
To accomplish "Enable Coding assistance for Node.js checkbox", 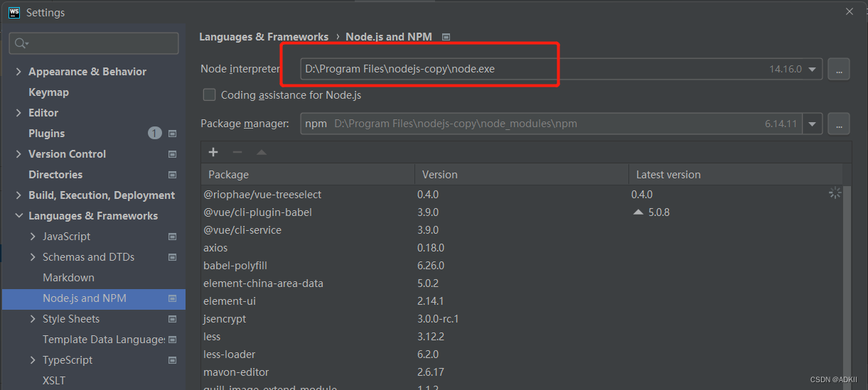I will [x=209, y=94].
